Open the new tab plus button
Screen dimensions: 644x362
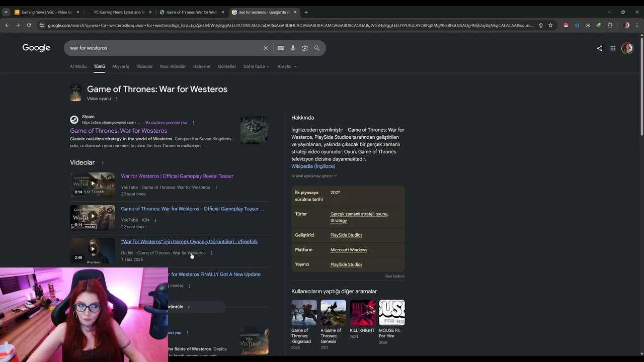pos(306,12)
